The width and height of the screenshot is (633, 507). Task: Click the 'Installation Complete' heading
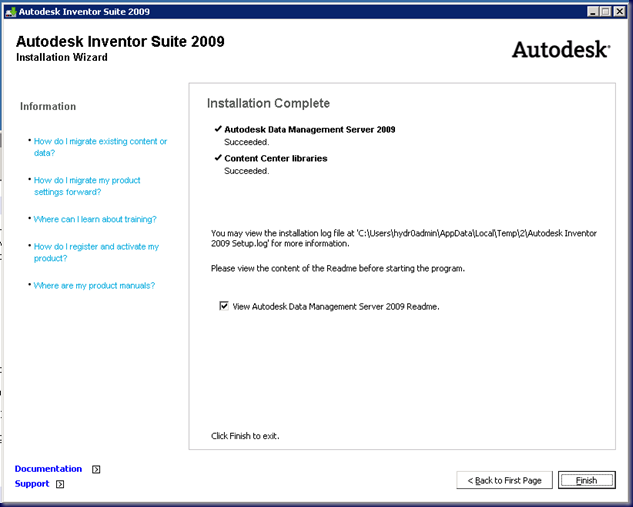coord(268,103)
